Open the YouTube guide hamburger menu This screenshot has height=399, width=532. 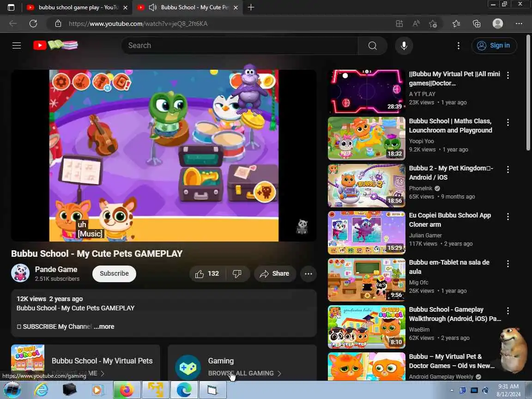coord(17,45)
